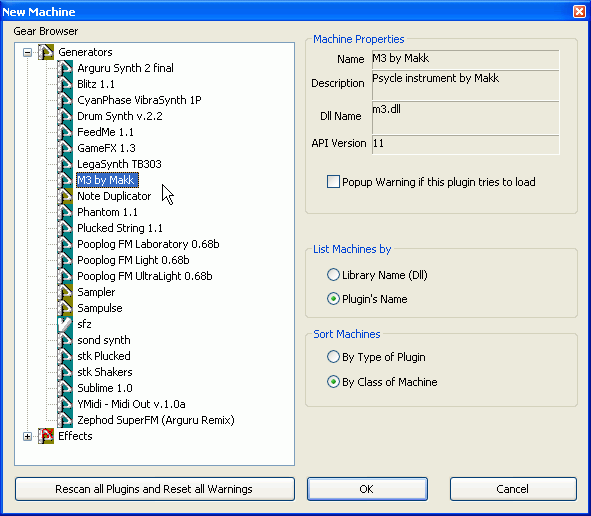Image resolution: width=591 pixels, height=516 pixels.
Task: Click the icon next to M3 by Makk
Action: pyautogui.click(x=65, y=180)
